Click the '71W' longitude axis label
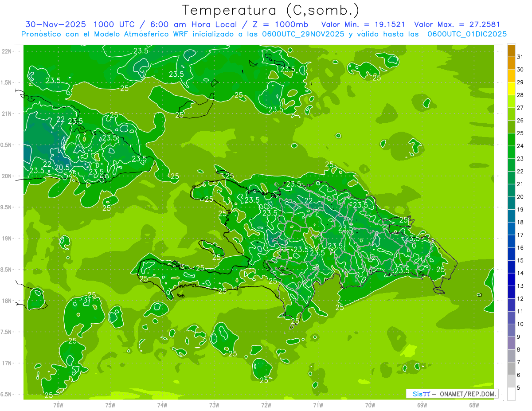Image resolution: width=532 pixels, height=411 pixels. click(x=318, y=404)
